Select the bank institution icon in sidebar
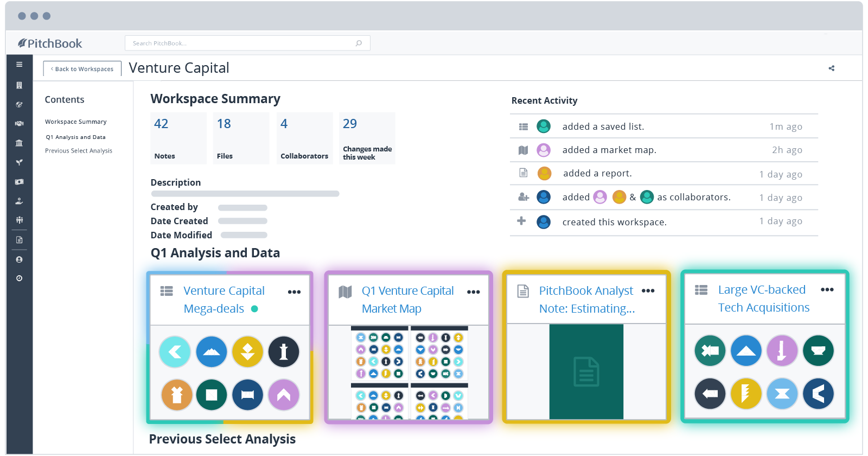The image size is (868, 456). tap(19, 143)
